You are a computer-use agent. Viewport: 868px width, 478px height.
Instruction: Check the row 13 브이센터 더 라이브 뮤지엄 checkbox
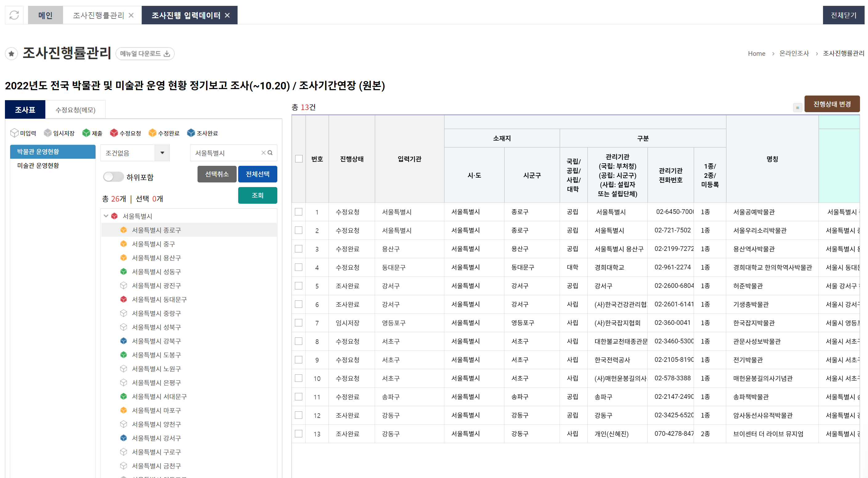pos(299,434)
